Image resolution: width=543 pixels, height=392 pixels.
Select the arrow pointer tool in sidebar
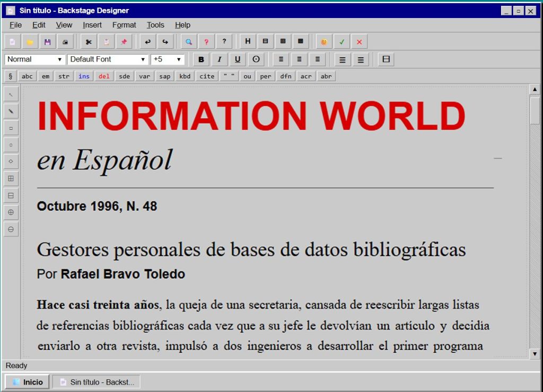click(11, 94)
